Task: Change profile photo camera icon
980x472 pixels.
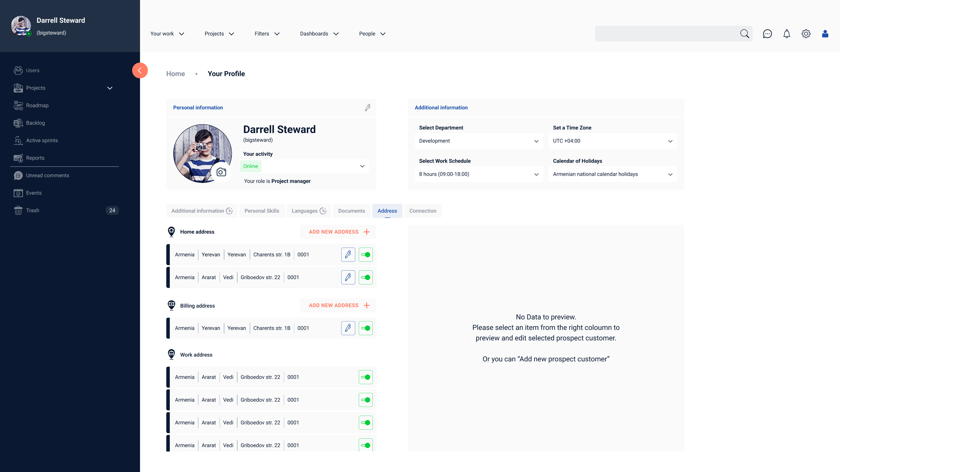Action: point(221,172)
